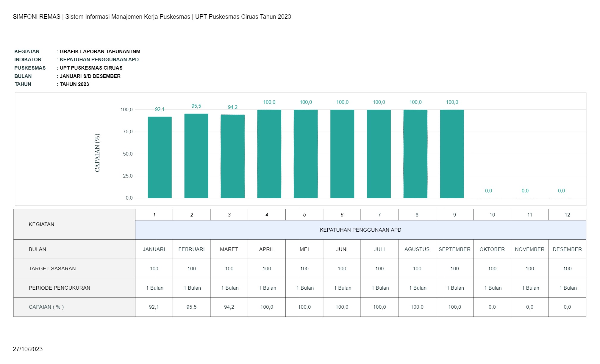Click the September bar in chart
Viewport: 600px width, 364px height.
tap(452, 154)
